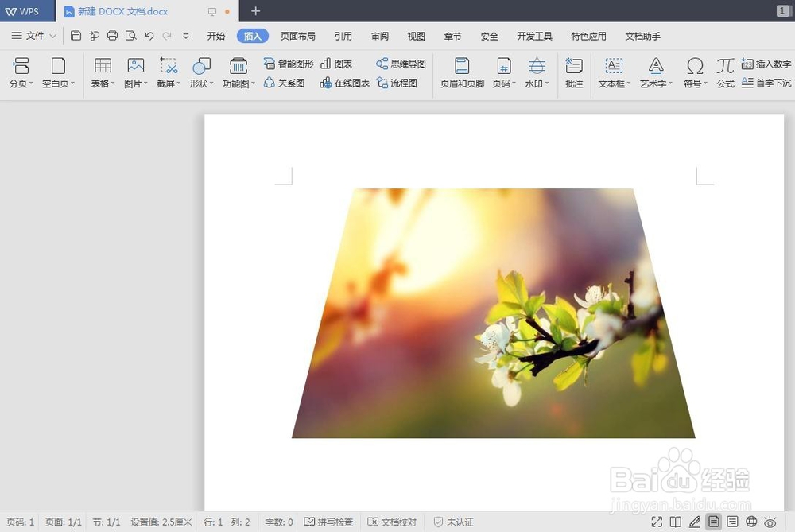Switch to the 页面布局 tab
This screenshot has width=795, height=532.
click(x=297, y=36)
